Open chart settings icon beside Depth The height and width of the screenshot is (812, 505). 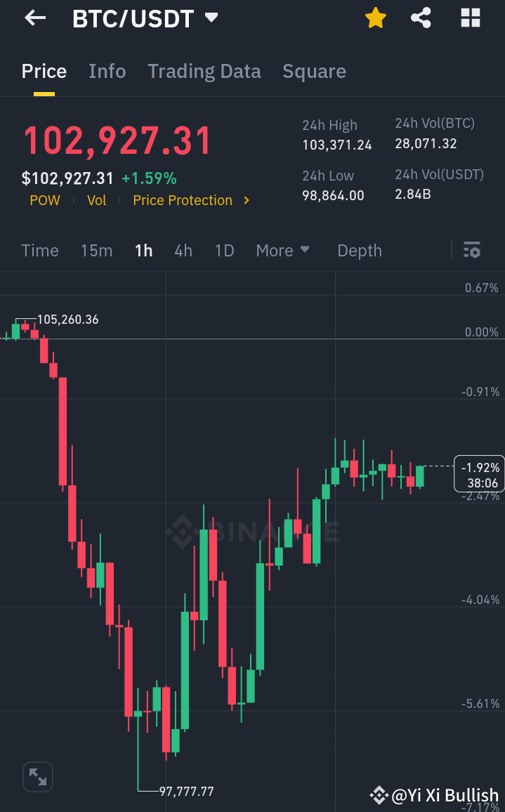[x=472, y=250]
